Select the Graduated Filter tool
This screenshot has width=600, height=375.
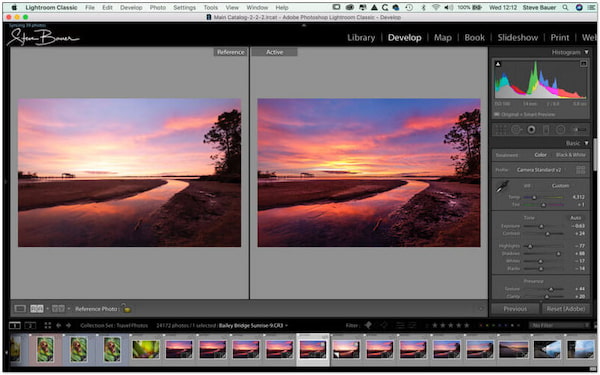click(546, 130)
